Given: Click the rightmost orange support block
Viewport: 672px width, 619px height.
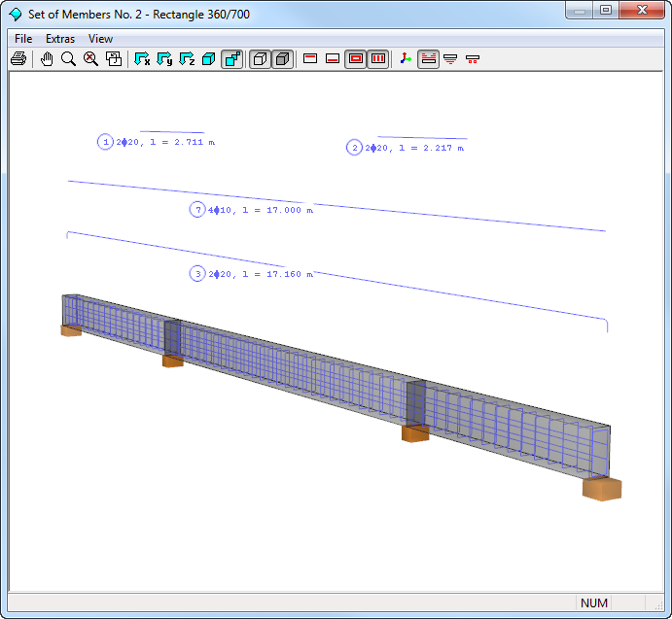Looking at the screenshot, I should pos(602,489).
